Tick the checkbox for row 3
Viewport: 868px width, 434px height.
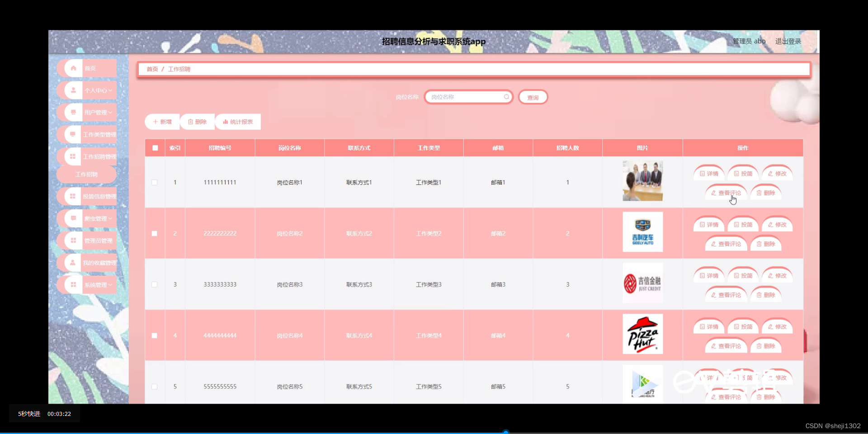pyautogui.click(x=154, y=284)
